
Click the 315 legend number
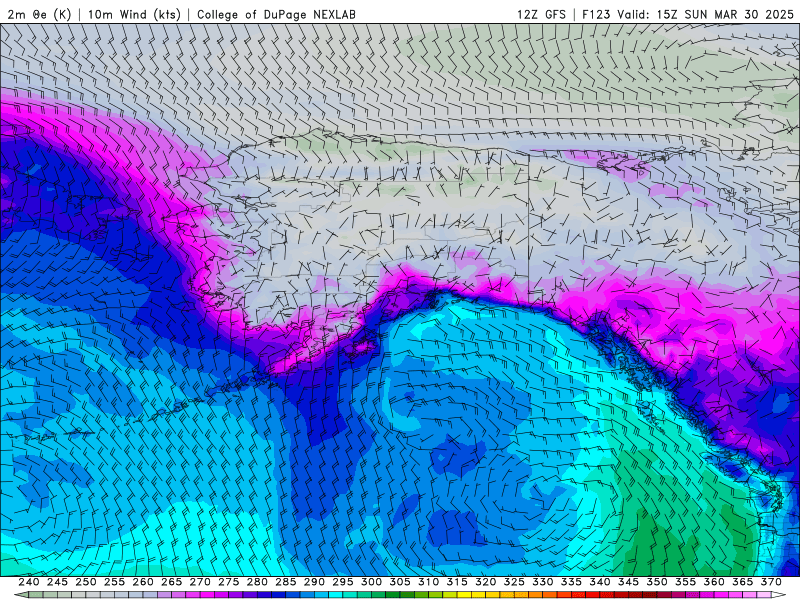coord(457,582)
